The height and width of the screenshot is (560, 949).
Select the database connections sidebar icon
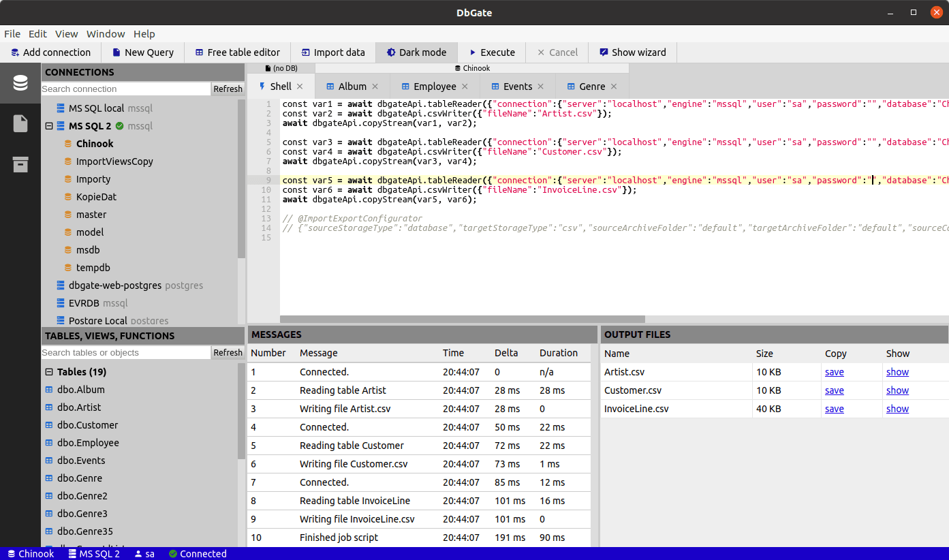pos(20,83)
